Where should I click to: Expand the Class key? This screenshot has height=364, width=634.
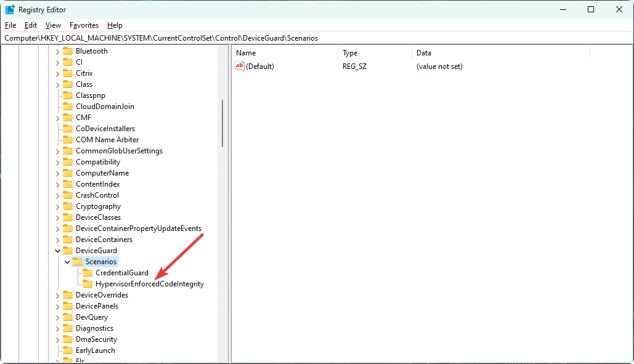point(57,85)
